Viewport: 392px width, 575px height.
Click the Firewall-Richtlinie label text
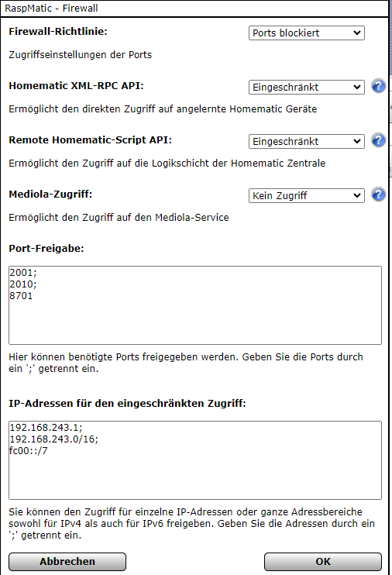(58, 32)
